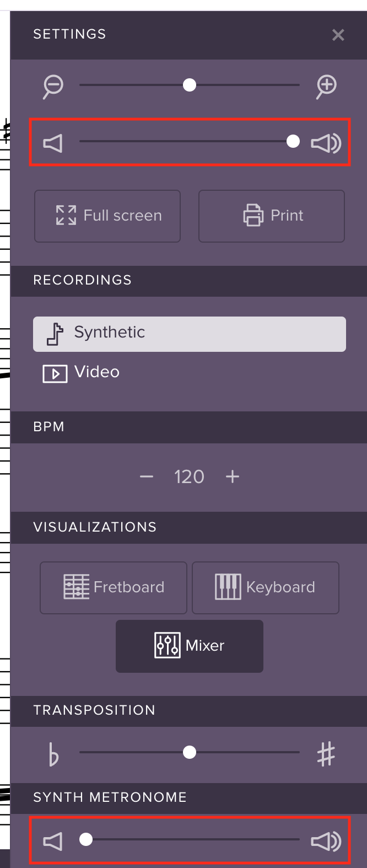The width and height of the screenshot is (367, 868).
Task: Open the Mixer panel
Action: (x=189, y=646)
